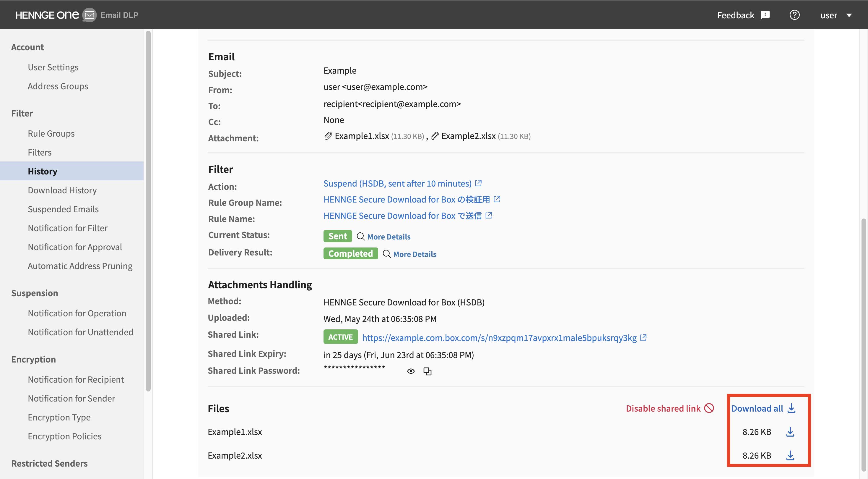Go to Rule Groups
The height and width of the screenshot is (479, 868).
tap(51, 133)
